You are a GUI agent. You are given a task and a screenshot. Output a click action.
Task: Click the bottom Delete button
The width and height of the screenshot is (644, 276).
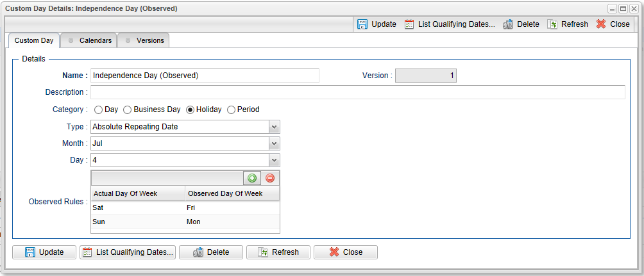211,252
